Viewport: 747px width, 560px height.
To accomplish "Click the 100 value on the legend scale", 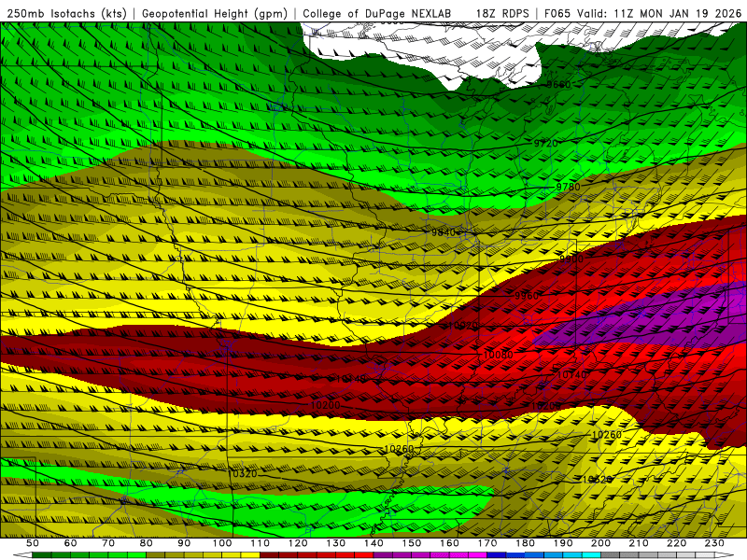I will [x=222, y=543].
